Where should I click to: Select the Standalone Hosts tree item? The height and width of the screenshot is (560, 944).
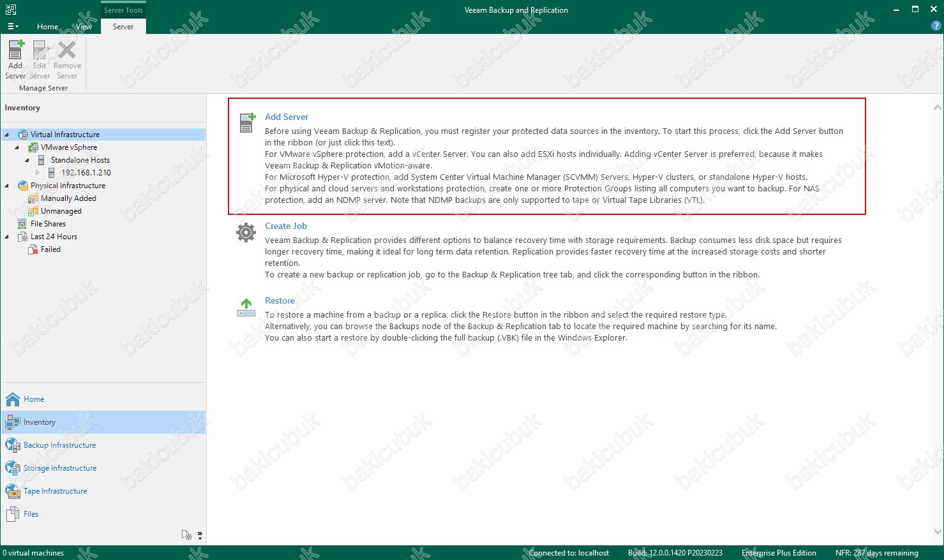coord(80,160)
